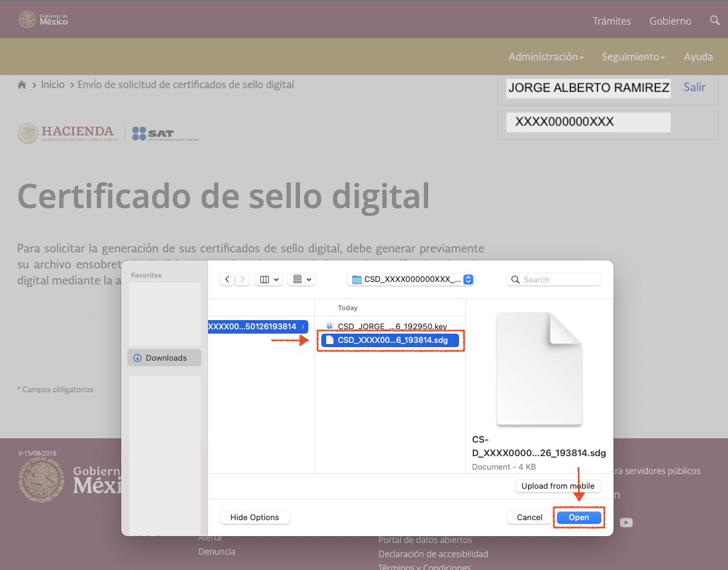This screenshot has width=728, height=570.
Task: Click the magnifier icon in dialog search
Action: pyautogui.click(x=515, y=279)
